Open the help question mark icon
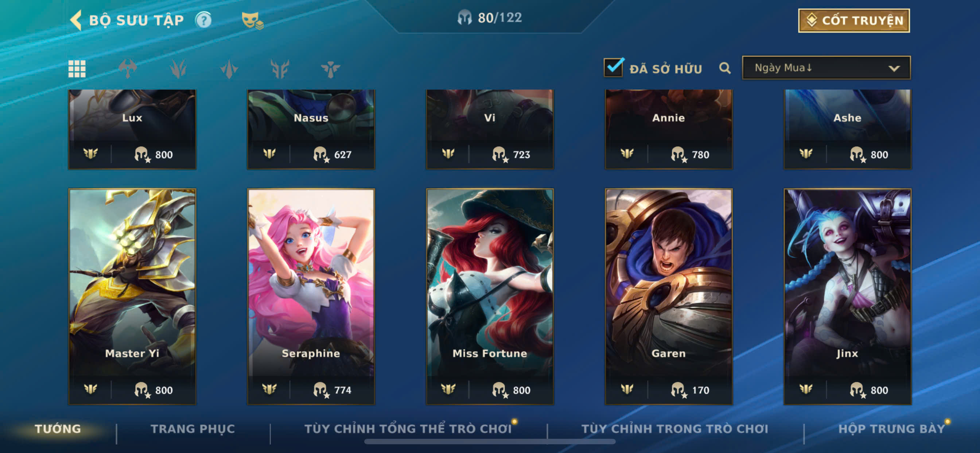This screenshot has height=453, width=980. [203, 20]
